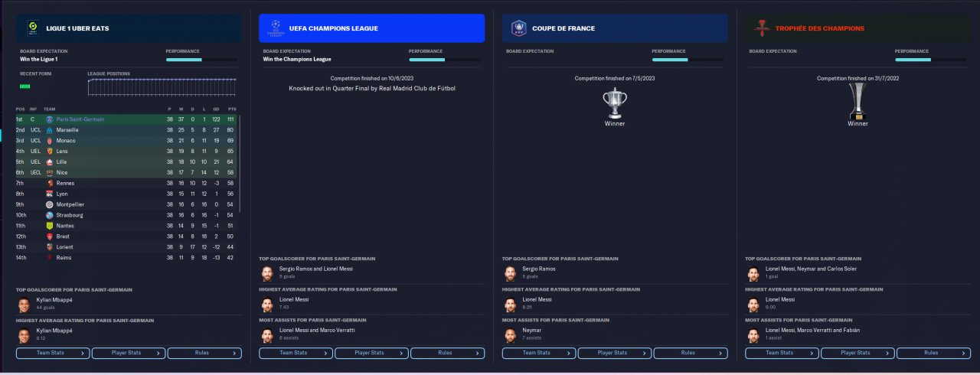Click the Lille club badge in table

point(50,162)
